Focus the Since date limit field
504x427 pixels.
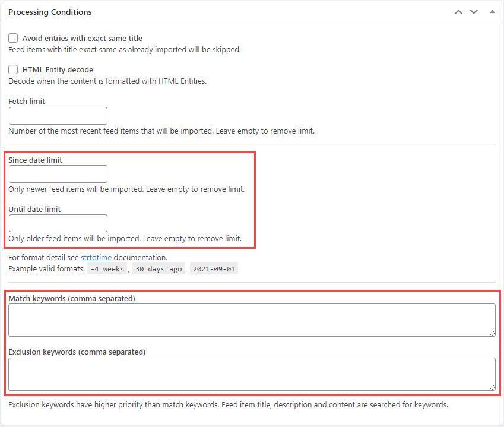(58, 174)
